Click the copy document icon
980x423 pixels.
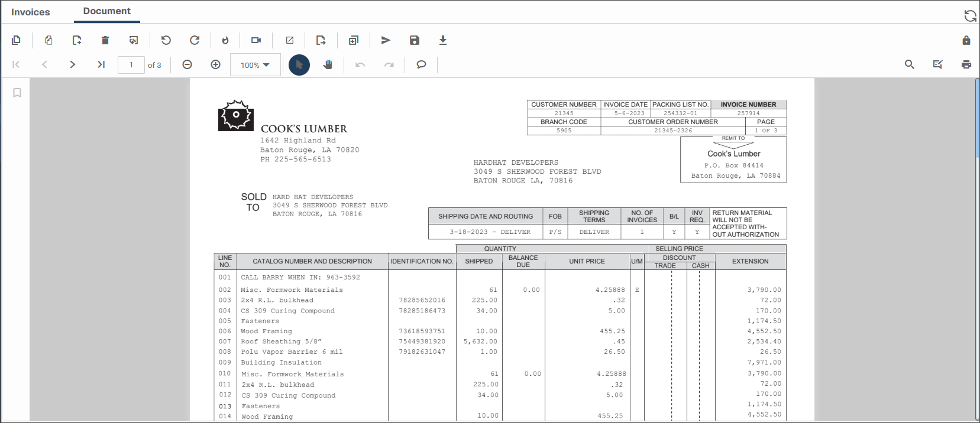[x=16, y=40]
